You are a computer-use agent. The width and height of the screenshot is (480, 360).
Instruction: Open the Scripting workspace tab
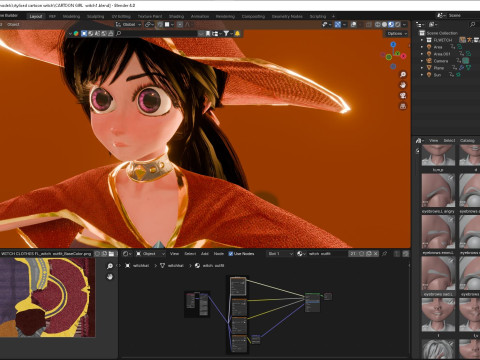[318, 16]
